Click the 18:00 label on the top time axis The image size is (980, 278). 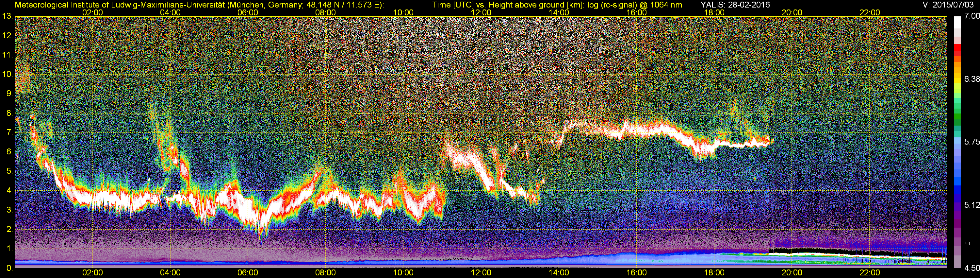click(714, 12)
